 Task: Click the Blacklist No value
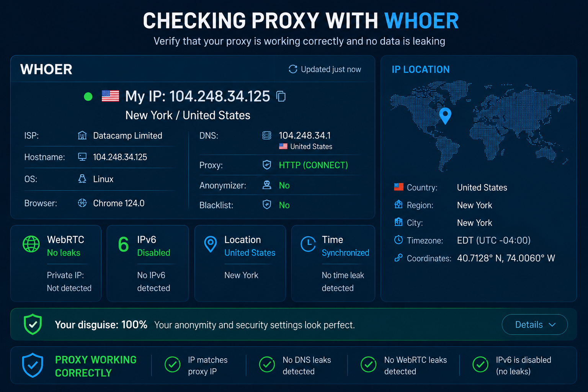point(284,205)
